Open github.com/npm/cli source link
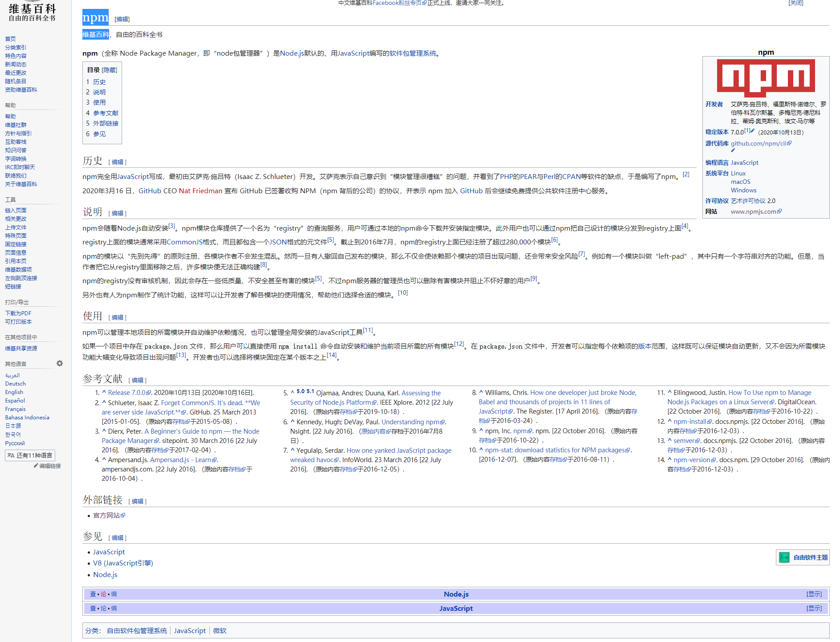Image resolution: width=840 pixels, height=642 pixels. (x=761, y=143)
